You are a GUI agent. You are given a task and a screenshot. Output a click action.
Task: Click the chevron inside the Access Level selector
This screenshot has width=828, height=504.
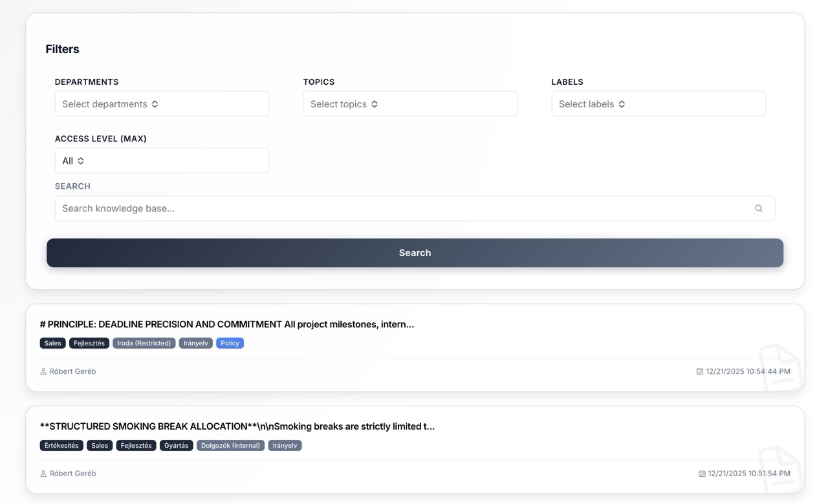82,160
